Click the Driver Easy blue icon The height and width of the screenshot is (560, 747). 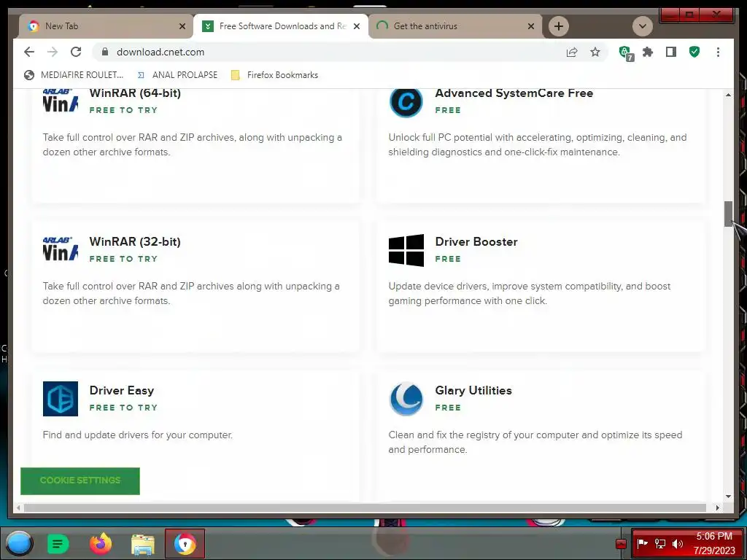(x=61, y=399)
